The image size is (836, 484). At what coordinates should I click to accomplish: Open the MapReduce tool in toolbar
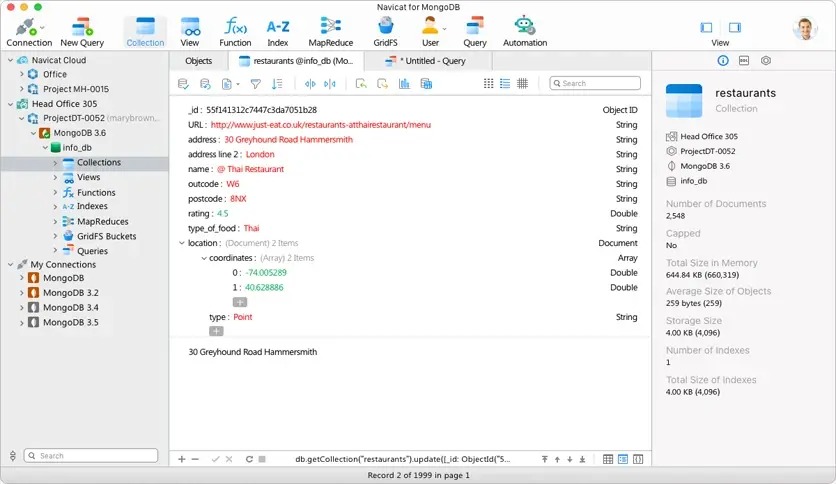coord(330,30)
